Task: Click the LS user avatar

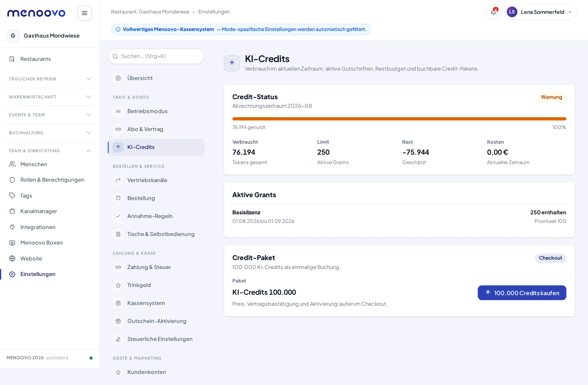Action: click(x=512, y=12)
